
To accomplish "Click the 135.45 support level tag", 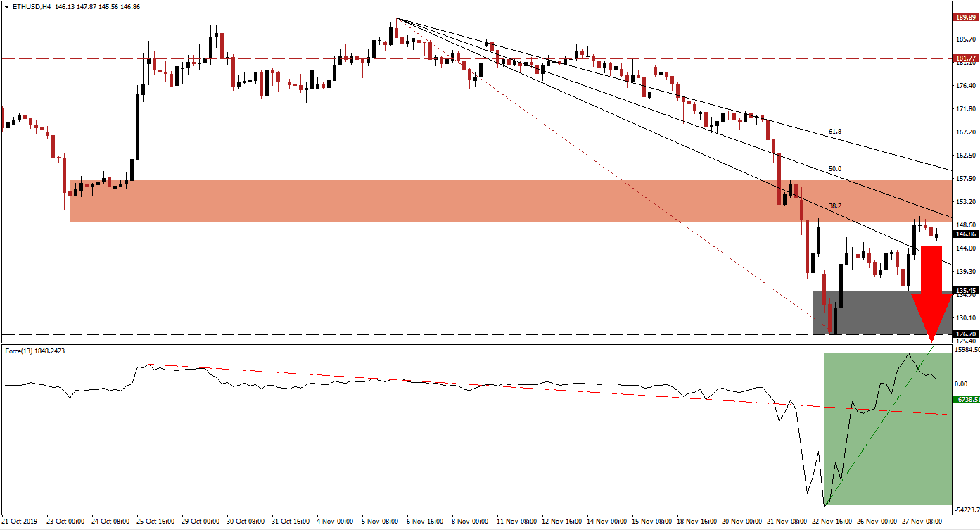I will [965, 290].
